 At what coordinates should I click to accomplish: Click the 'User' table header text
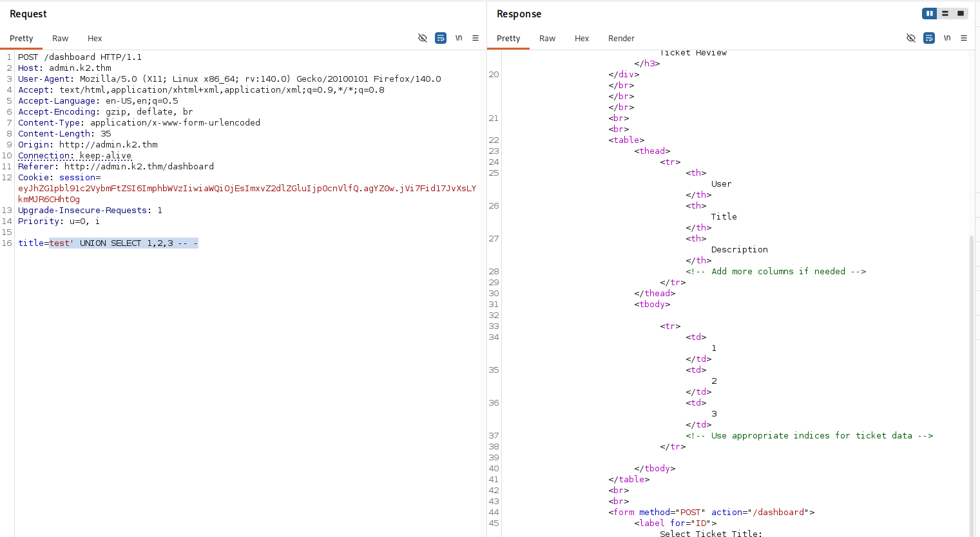click(722, 184)
